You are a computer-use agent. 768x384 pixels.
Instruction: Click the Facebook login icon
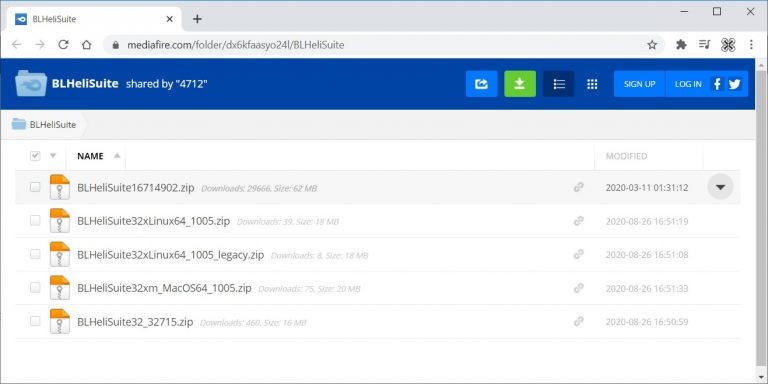[717, 84]
